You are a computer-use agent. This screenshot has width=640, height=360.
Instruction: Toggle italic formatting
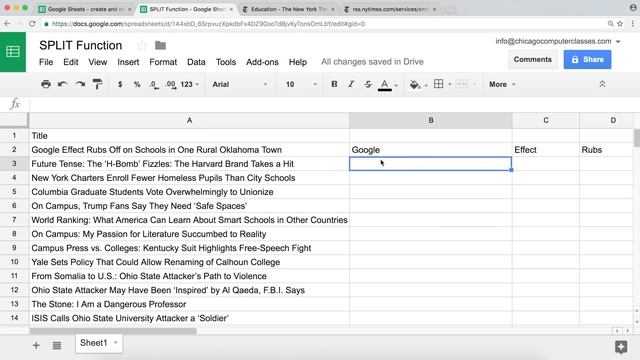(351, 84)
